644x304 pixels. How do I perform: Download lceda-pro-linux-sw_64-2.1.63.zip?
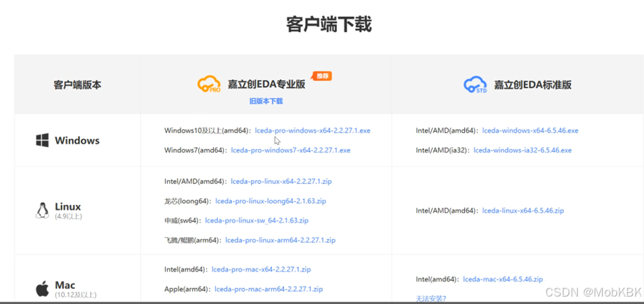tap(256, 221)
